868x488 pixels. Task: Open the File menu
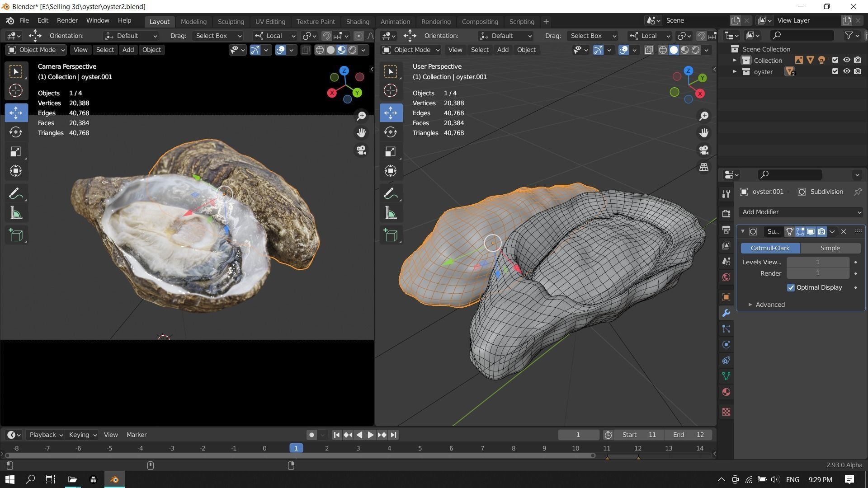(24, 21)
